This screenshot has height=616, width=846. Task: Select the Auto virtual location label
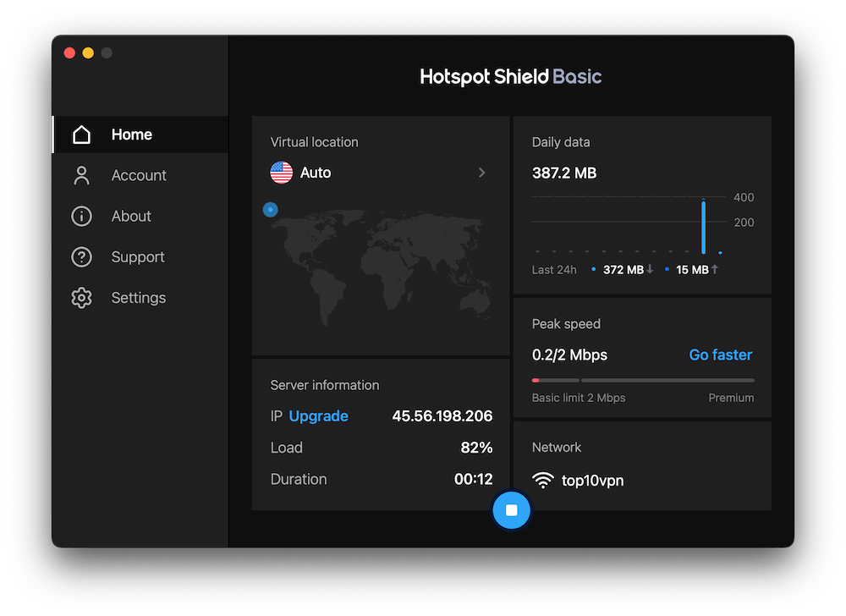click(x=316, y=173)
